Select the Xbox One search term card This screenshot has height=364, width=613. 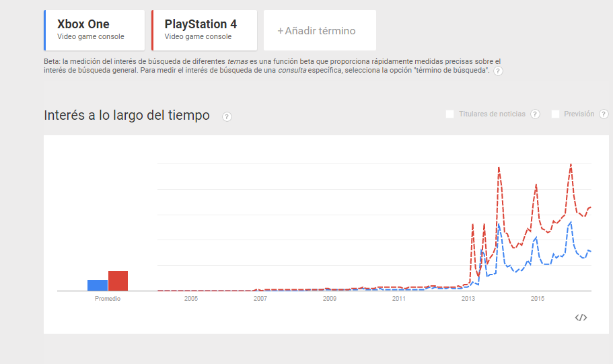[x=94, y=30]
